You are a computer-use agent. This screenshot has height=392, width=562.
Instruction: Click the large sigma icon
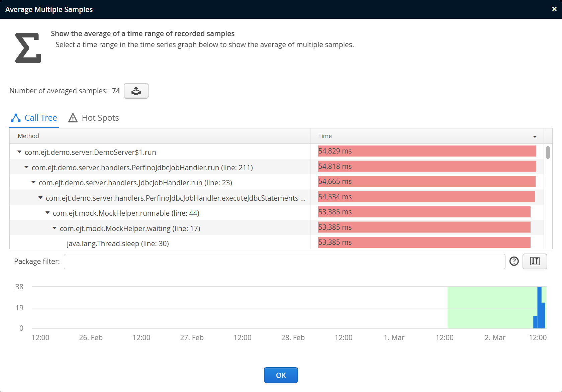pos(28,48)
